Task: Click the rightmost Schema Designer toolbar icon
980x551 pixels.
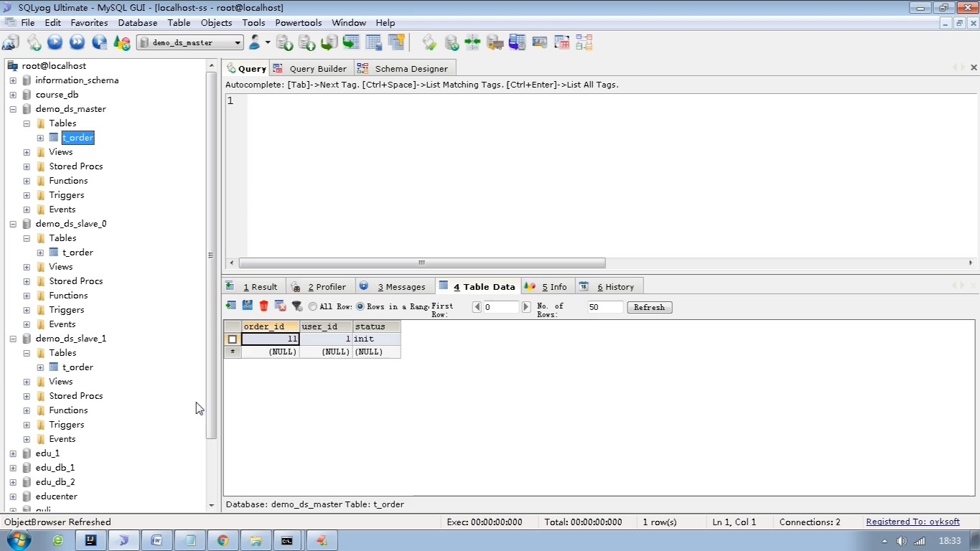Action: (x=584, y=42)
